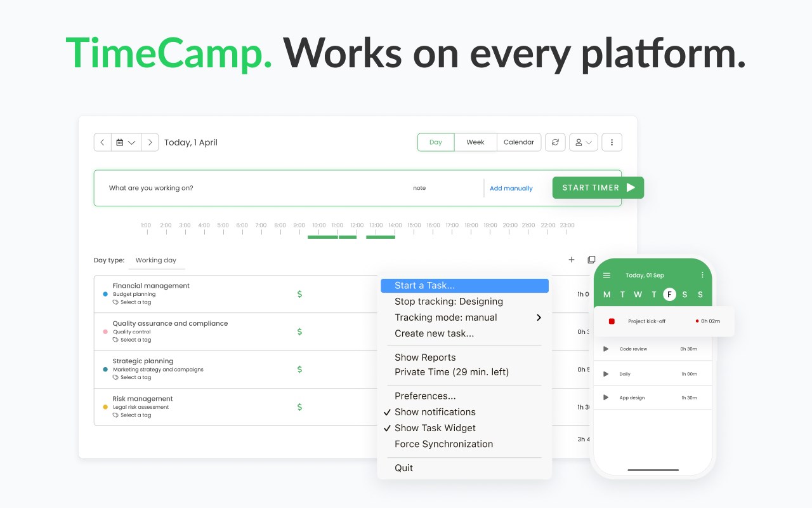Screen dimensions: 812x508
Task: Open the three-dot more options menu
Action: coord(612,142)
